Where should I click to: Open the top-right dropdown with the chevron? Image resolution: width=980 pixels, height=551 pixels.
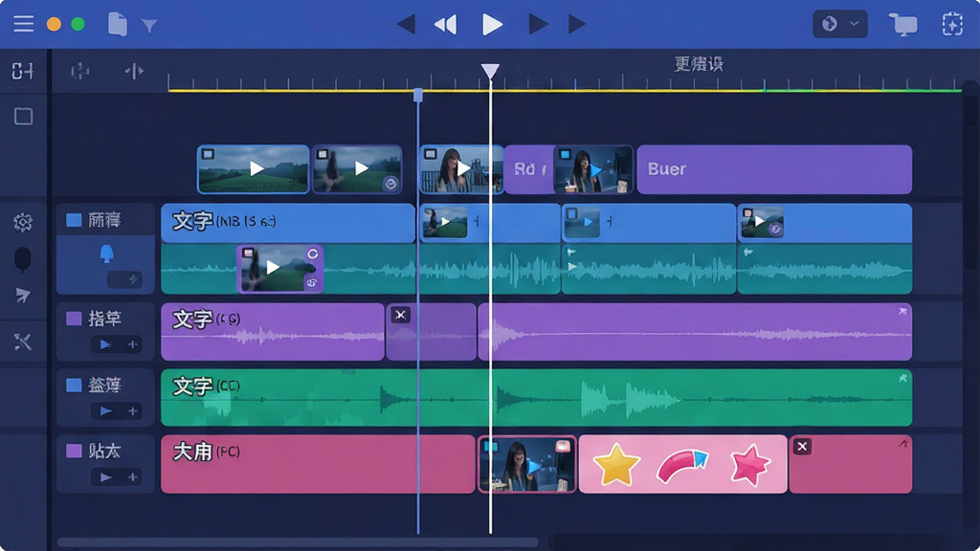click(839, 24)
